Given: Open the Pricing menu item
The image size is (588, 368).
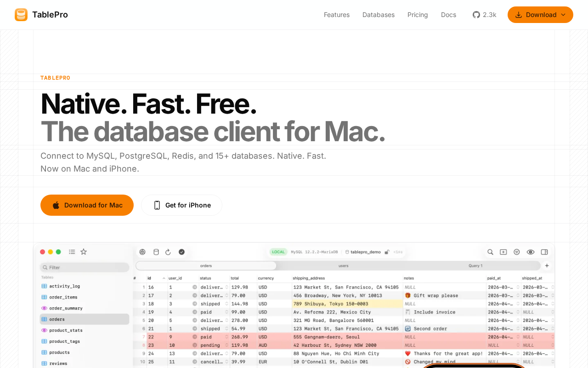Looking at the screenshot, I should coord(418,15).
